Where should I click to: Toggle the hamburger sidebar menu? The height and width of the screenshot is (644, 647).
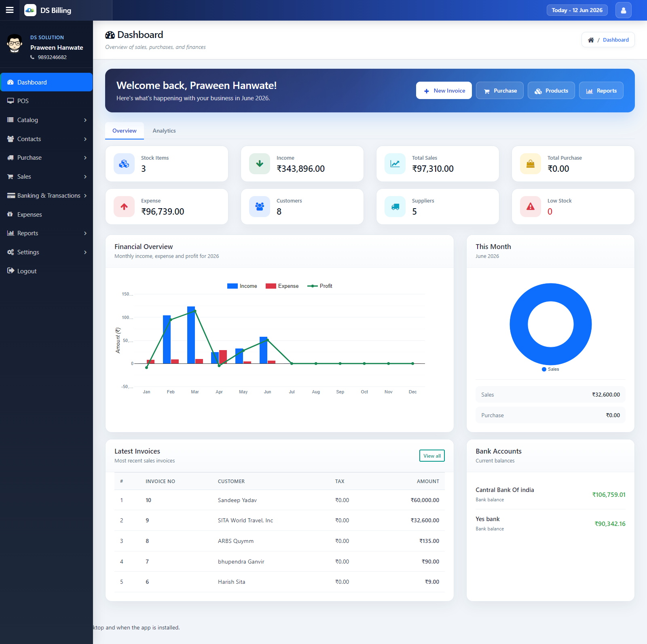(10, 10)
